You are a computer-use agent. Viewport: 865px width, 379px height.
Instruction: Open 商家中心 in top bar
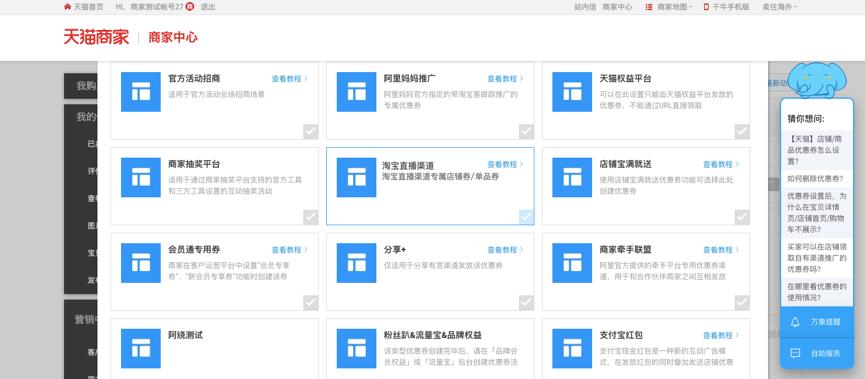(617, 7)
